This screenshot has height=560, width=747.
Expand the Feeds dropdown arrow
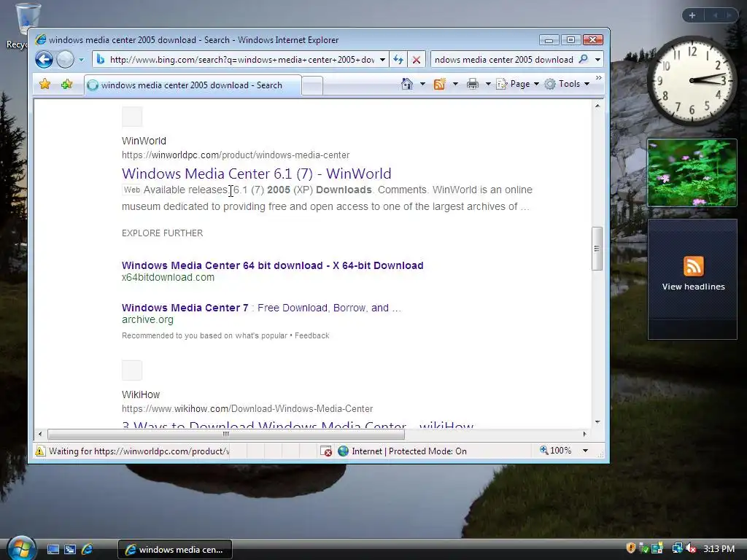[455, 84]
